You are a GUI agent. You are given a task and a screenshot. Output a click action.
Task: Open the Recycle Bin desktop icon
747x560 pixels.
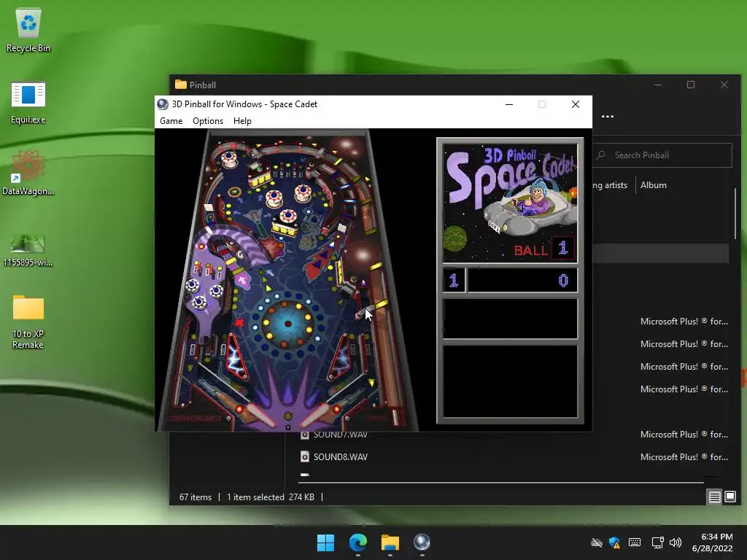point(28,31)
